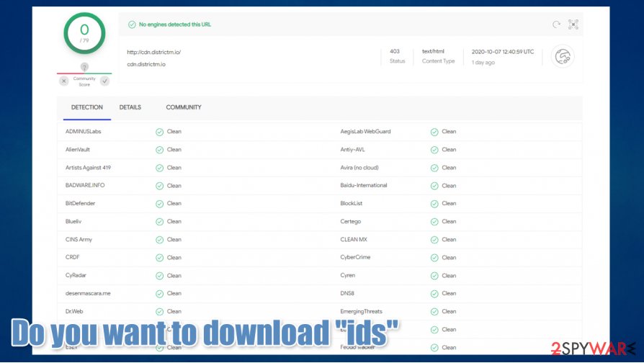The image size is (644, 363).
Task: Click the desenmascara.me engine name
Action: [88, 293]
